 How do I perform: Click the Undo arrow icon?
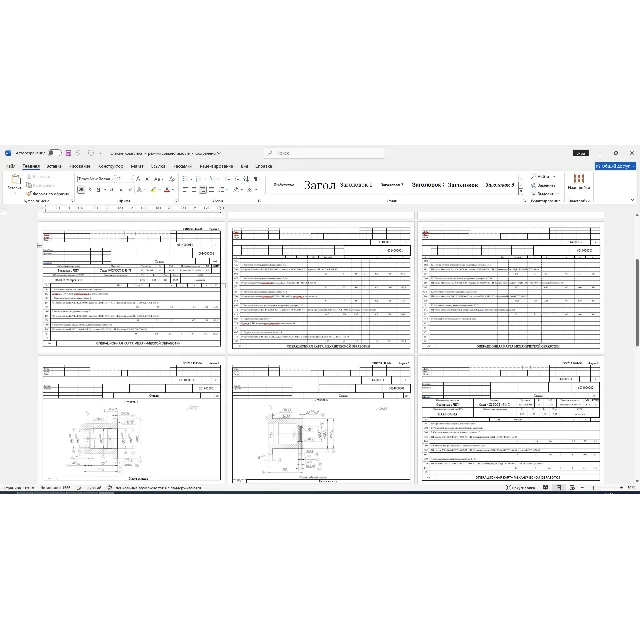[78, 153]
